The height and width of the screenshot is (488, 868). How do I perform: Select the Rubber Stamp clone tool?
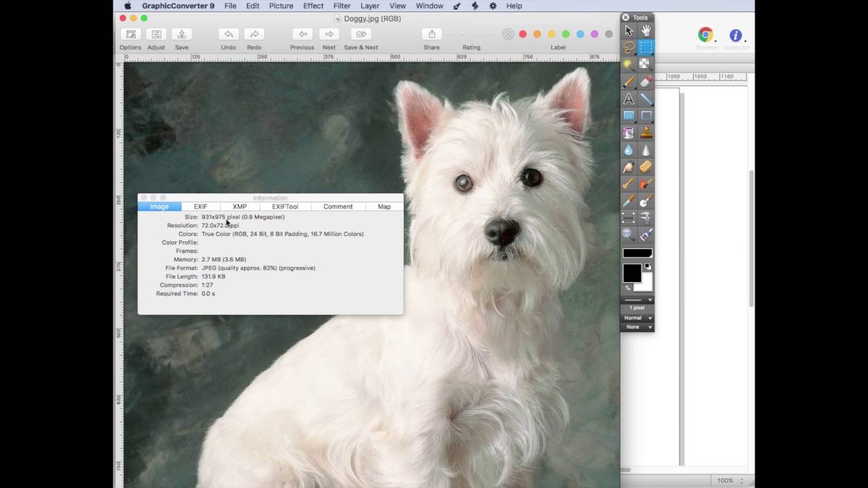coord(646,133)
